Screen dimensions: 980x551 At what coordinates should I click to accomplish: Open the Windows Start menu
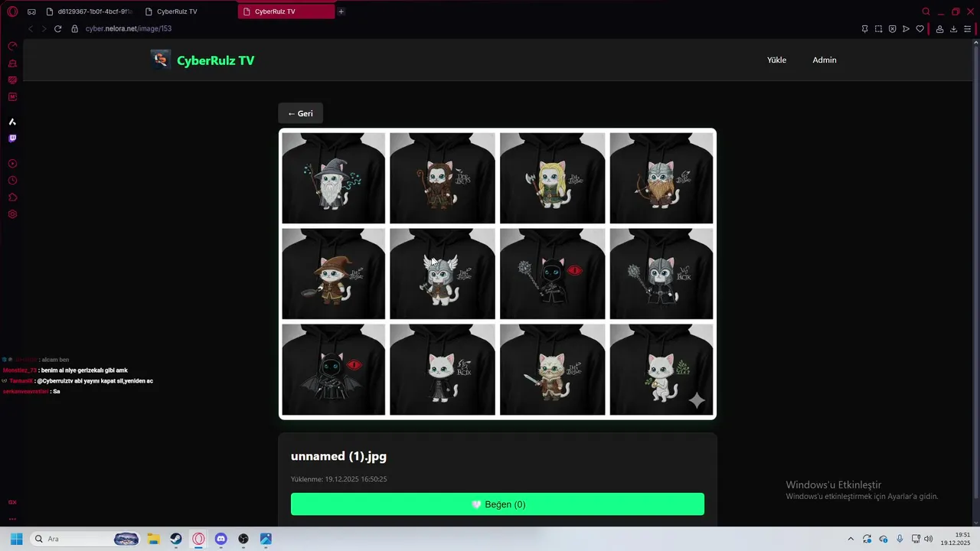click(x=16, y=539)
